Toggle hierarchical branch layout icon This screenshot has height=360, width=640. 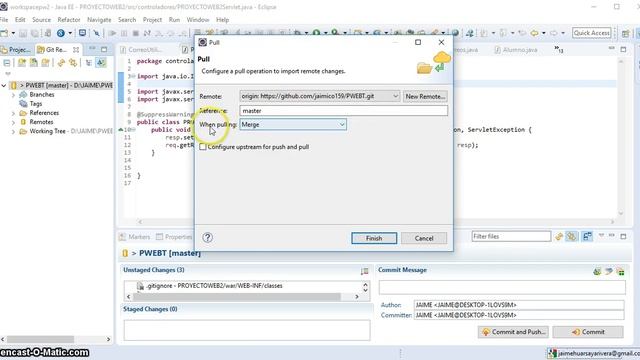click(x=89, y=63)
